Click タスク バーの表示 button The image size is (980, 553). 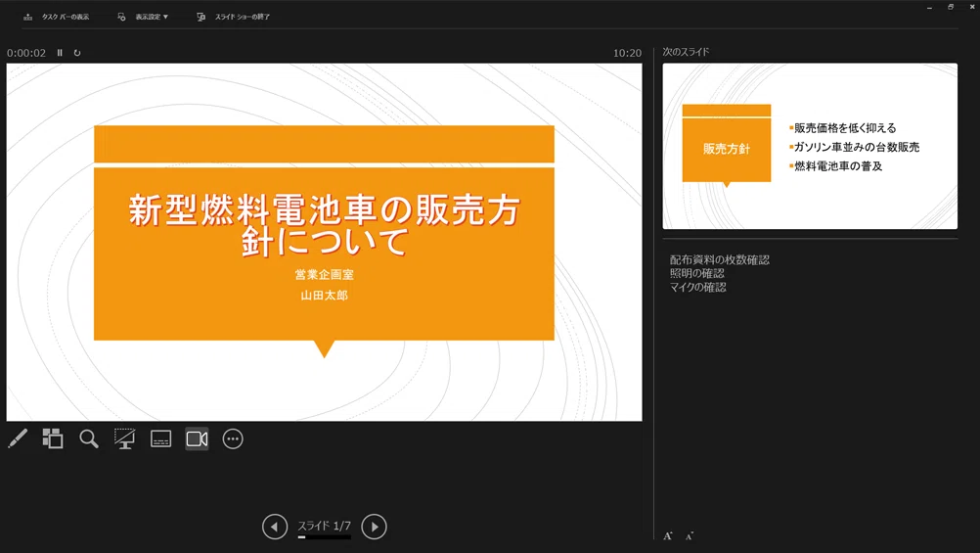pyautogui.click(x=65, y=17)
